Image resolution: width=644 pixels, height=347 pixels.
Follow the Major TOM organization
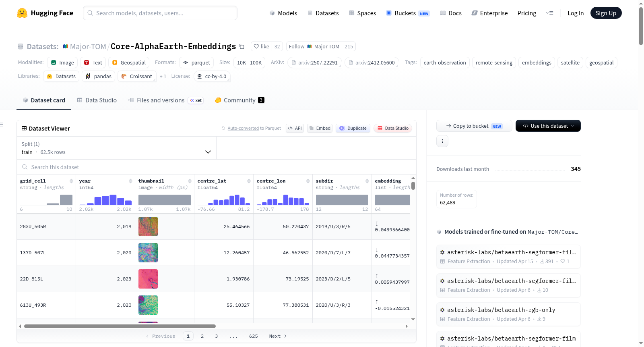314,46
